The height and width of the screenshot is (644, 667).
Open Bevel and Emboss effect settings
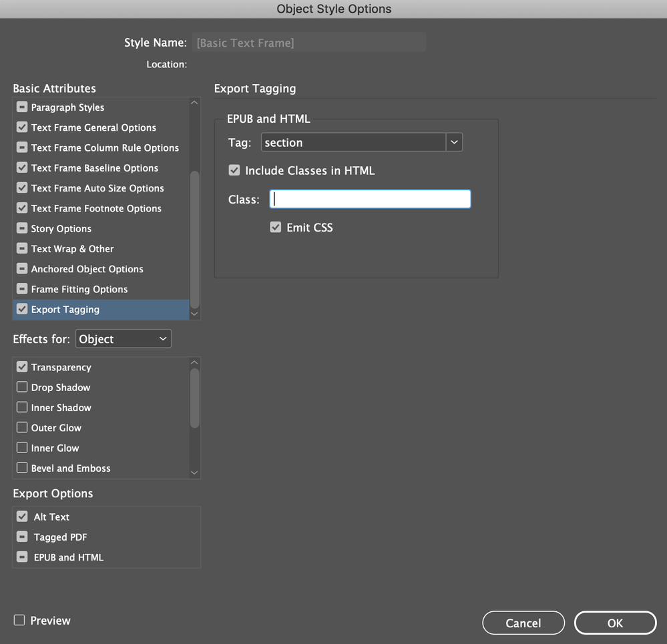tap(71, 468)
